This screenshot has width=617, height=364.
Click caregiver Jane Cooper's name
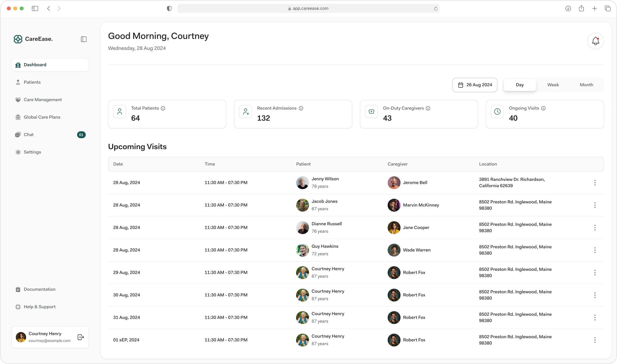tap(416, 227)
